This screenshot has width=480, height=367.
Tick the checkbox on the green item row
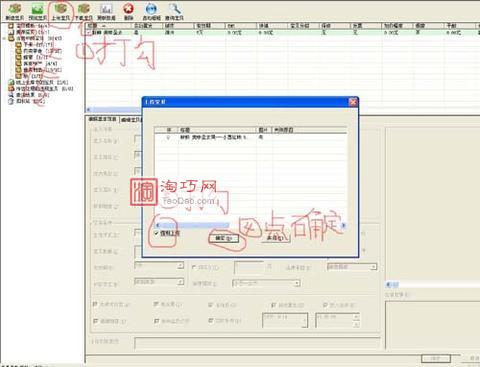pos(89,32)
